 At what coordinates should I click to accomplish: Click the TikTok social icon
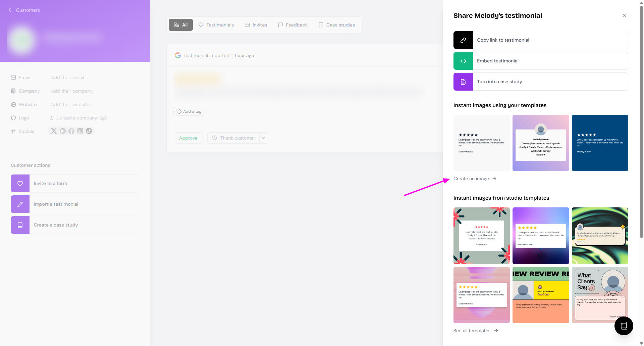89,131
